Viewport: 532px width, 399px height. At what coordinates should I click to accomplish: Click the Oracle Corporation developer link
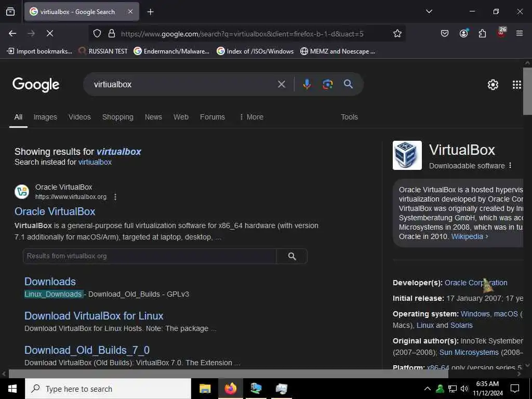click(476, 283)
